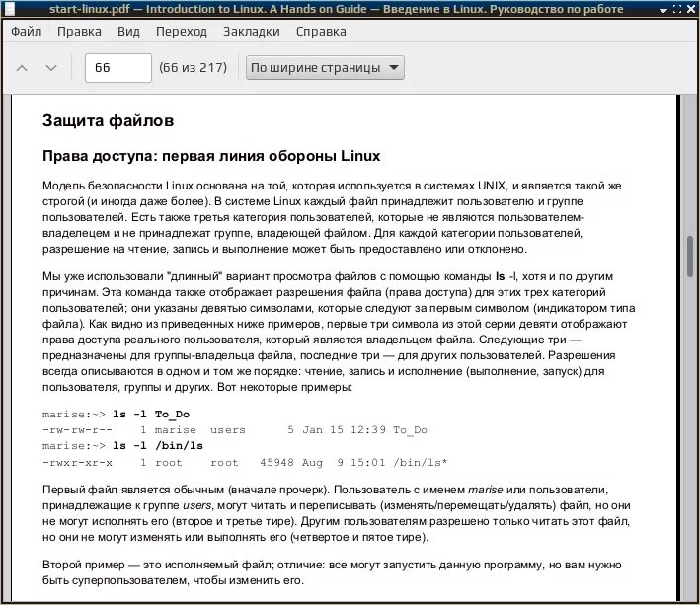Click the italic word marise in paragraph
The height and width of the screenshot is (605, 700).
(486, 490)
